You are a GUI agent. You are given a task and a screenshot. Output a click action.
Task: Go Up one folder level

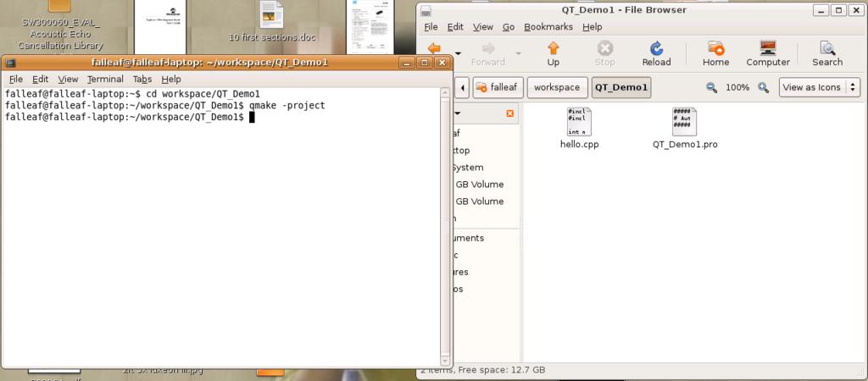click(x=553, y=53)
